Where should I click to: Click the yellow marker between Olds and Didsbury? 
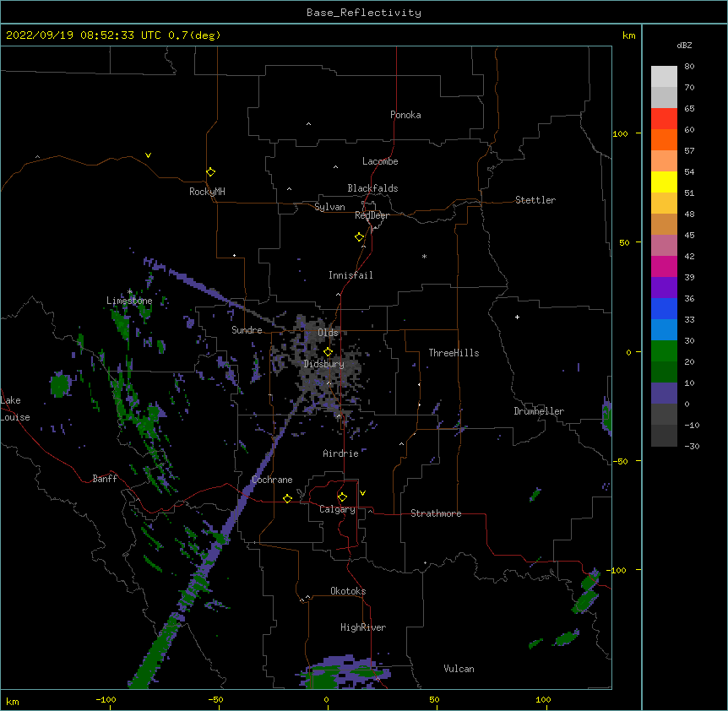(x=328, y=352)
